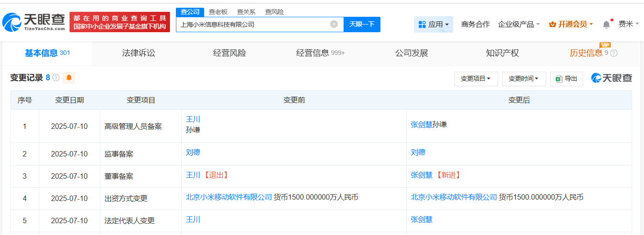This screenshot has height=235, width=644.
Task: Open notifications bell icon
Action: click(606, 24)
